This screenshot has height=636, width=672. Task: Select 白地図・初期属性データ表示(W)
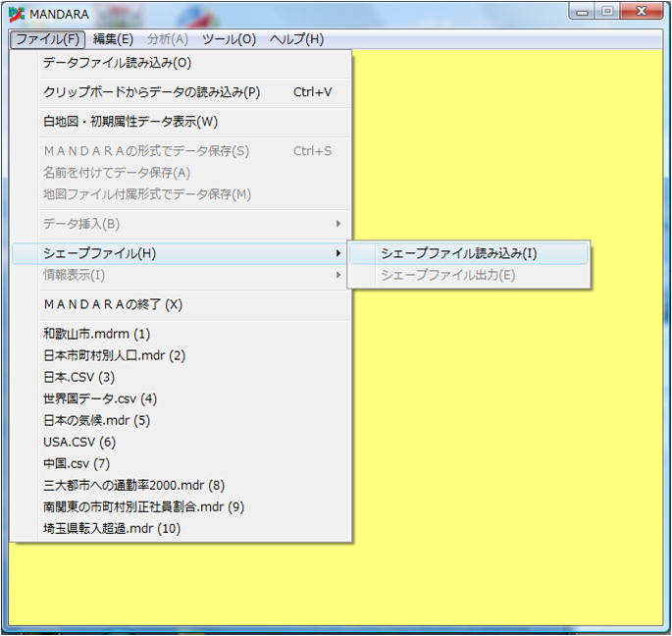(x=182, y=122)
